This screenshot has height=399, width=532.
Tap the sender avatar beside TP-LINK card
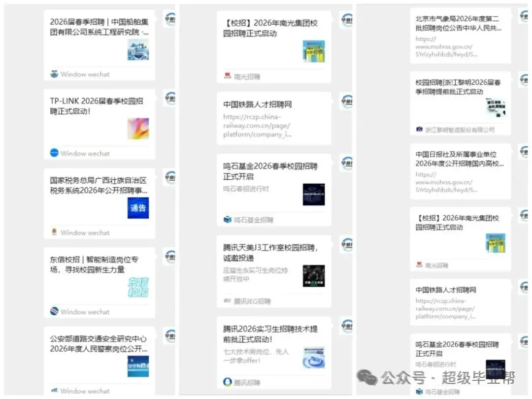click(170, 99)
